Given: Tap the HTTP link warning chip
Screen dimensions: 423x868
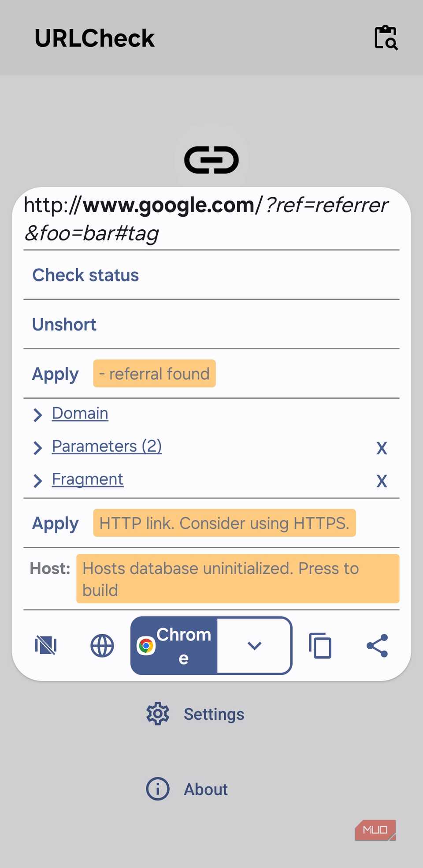Looking at the screenshot, I should [224, 523].
